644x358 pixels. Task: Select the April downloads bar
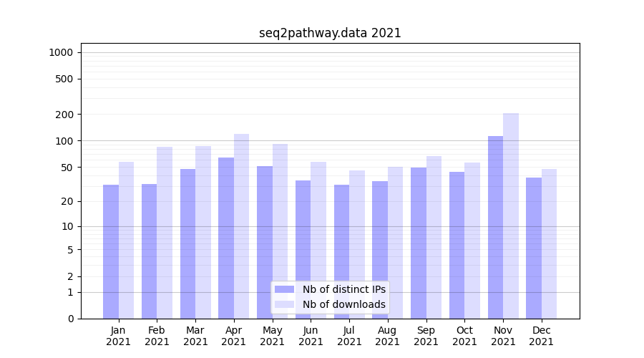(x=242, y=226)
